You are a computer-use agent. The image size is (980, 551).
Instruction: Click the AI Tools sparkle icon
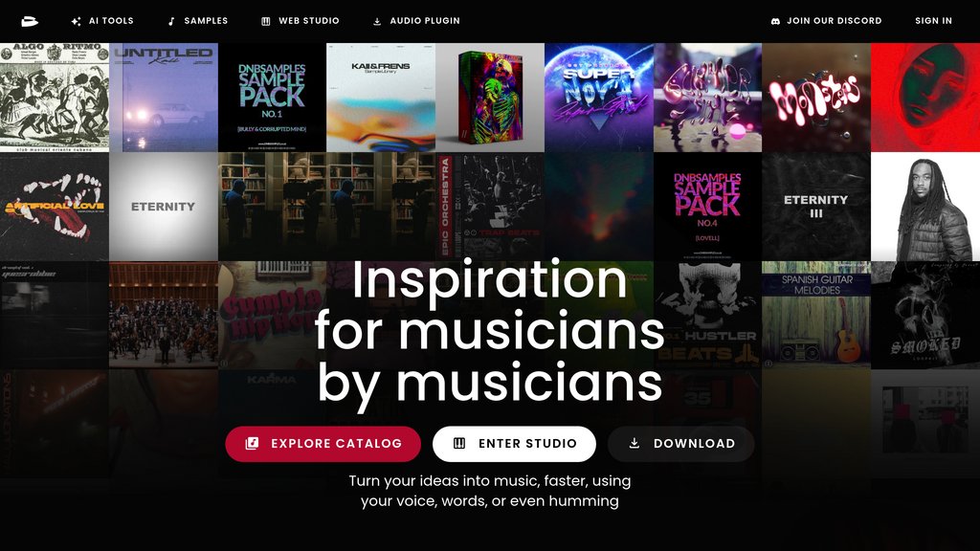click(x=76, y=21)
